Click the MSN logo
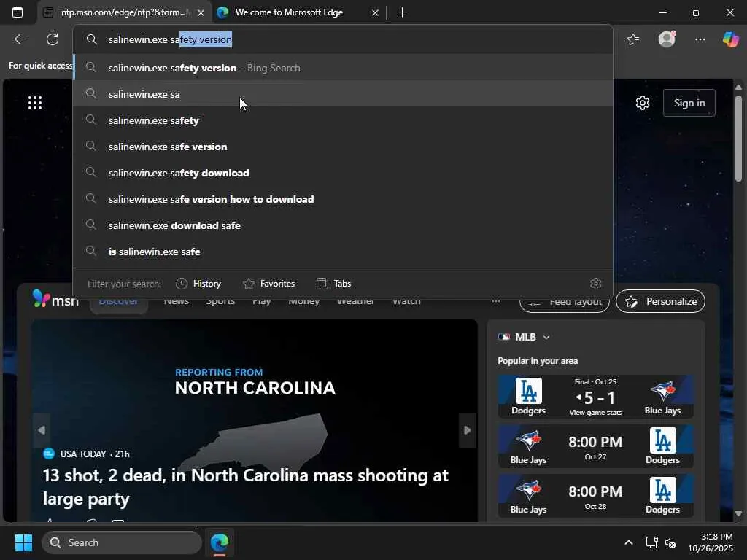Screen dimensions: 747x560 (55, 300)
